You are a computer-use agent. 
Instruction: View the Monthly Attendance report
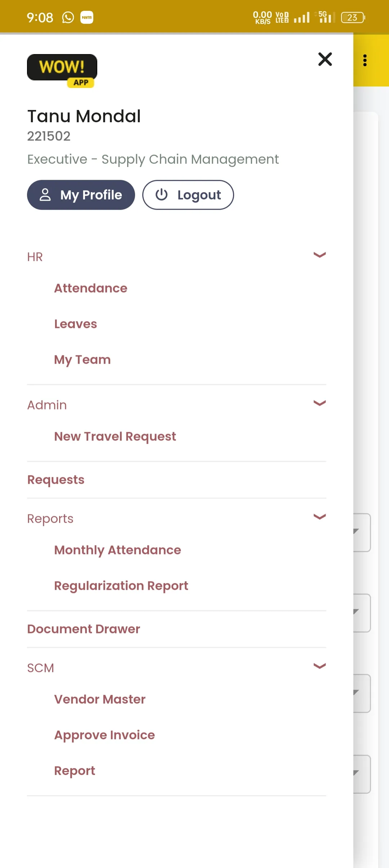tap(118, 550)
